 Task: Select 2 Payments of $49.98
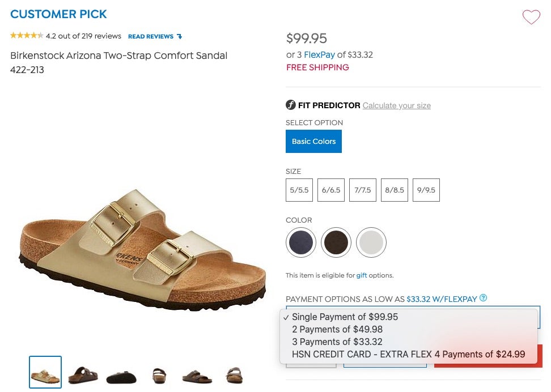pyautogui.click(x=337, y=330)
